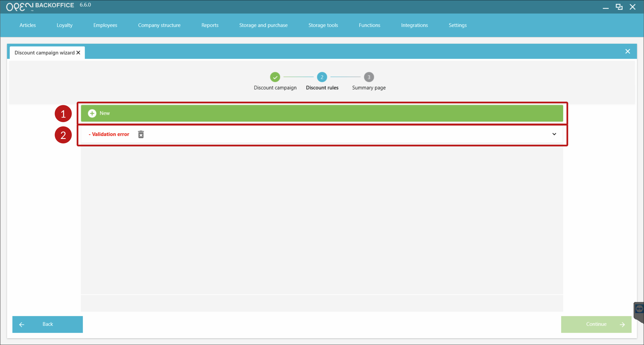Close the Discount campaign wizard tab
The height and width of the screenshot is (345, 644).
(x=78, y=53)
